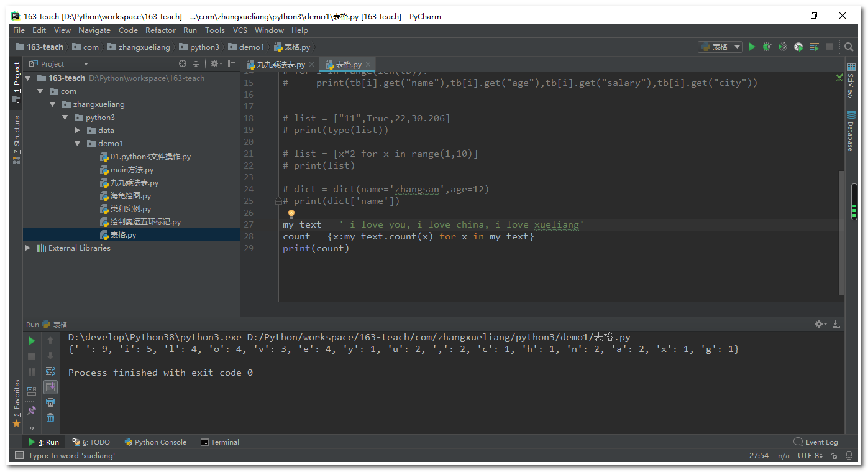Collapse all in Project panel
The height and width of the screenshot is (472, 868).
coord(196,63)
